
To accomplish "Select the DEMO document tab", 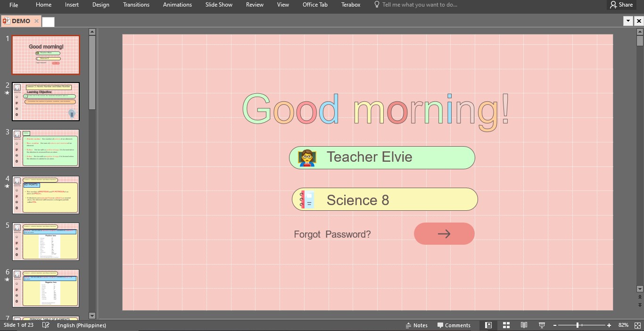I will click(x=21, y=21).
